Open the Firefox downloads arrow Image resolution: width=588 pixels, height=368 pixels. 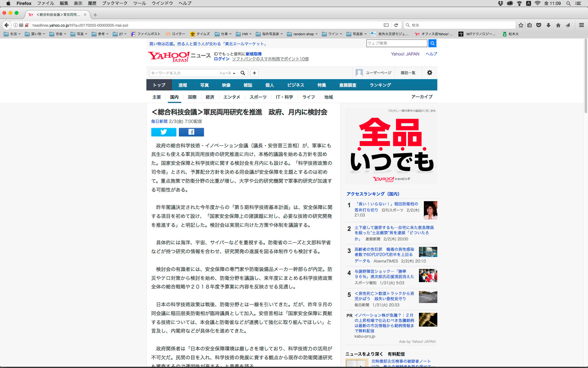[548, 25]
